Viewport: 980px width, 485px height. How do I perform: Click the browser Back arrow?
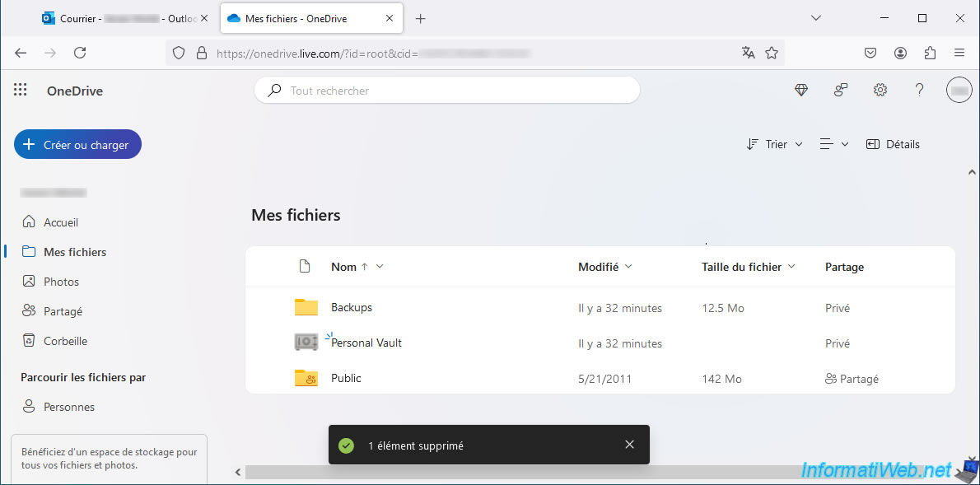21,54
